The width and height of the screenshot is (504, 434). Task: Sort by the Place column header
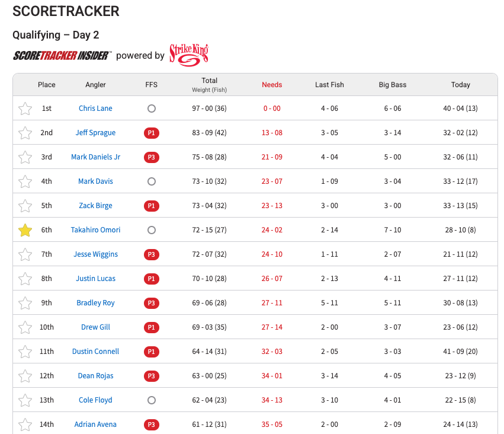click(x=47, y=85)
